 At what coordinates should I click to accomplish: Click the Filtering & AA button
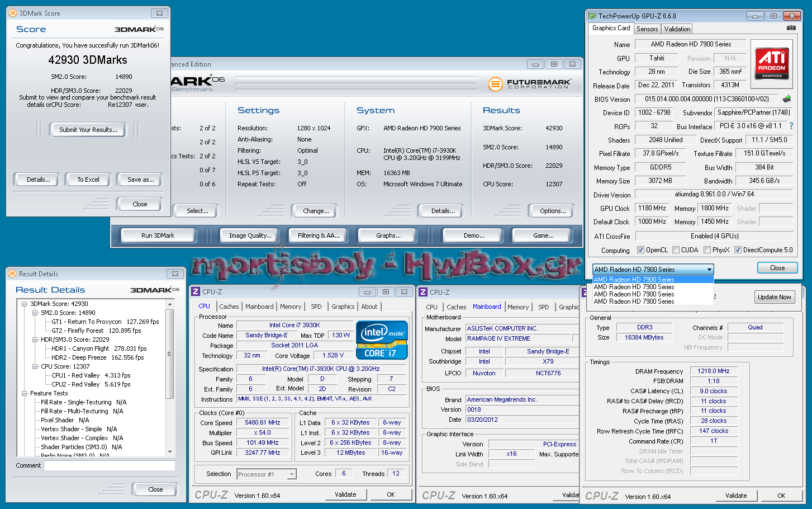click(319, 235)
